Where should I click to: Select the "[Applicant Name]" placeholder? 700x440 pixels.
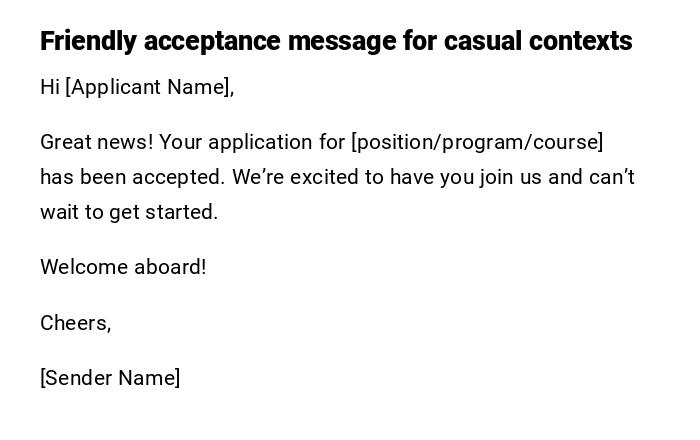(149, 87)
